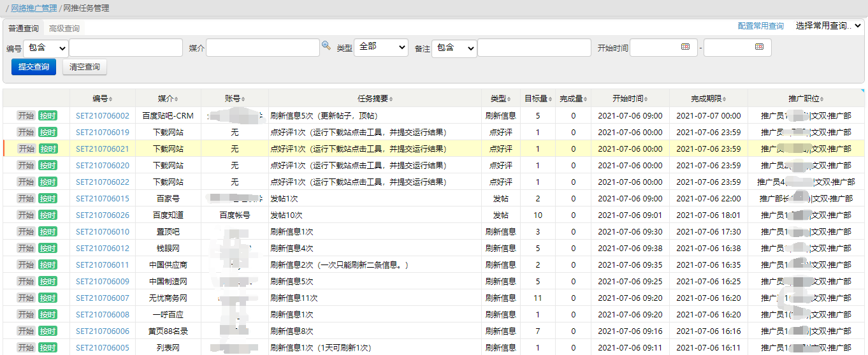Select 百度知道 media cell

tap(168, 215)
